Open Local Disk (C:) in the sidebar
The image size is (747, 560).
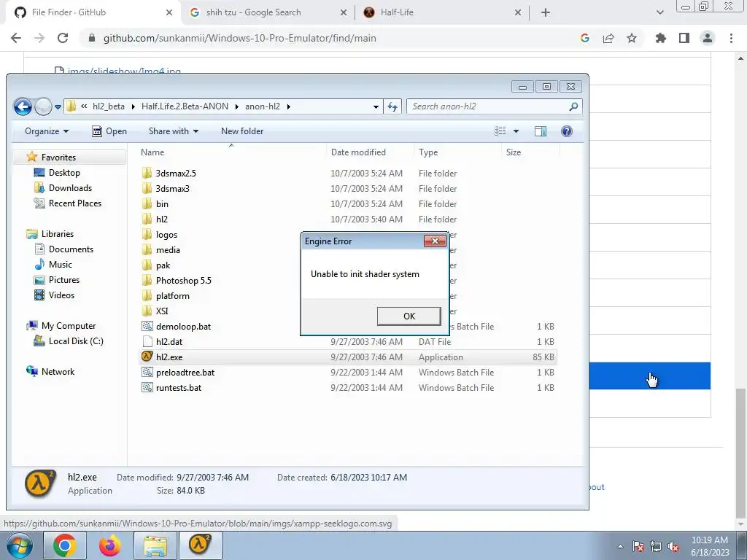point(76,341)
